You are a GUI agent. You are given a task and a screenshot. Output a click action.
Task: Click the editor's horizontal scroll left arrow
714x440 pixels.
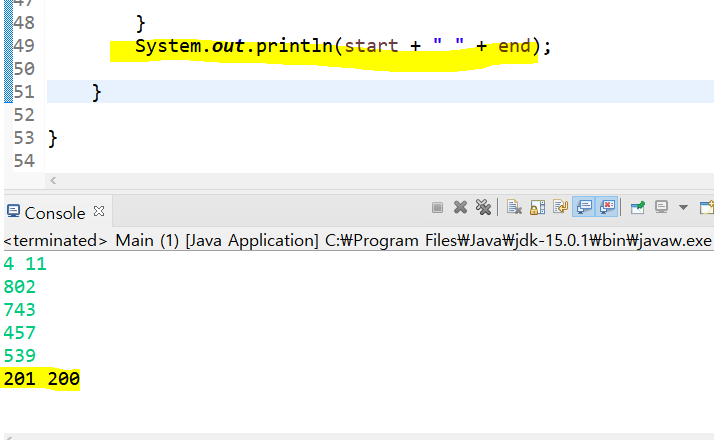tap(53, 180)
